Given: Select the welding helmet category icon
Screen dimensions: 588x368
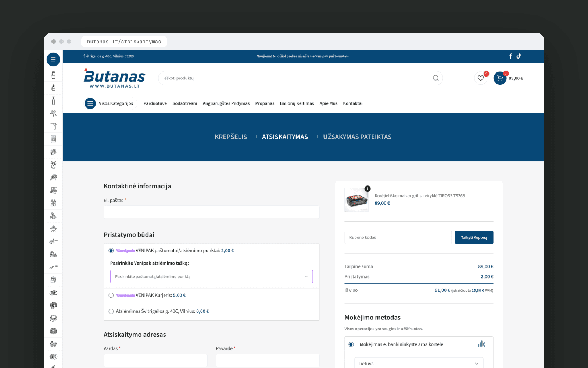Looking at the screenshot, I should point(54,280).
